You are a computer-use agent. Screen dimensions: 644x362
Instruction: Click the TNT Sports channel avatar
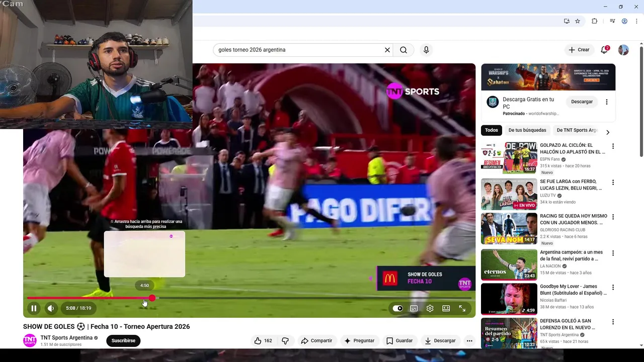click(30, 340)
